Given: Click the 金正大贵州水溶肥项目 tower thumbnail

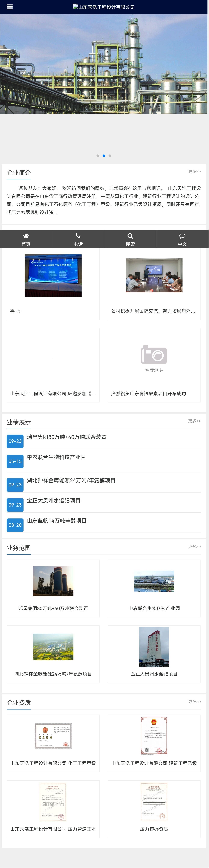Looking at the screenshot, I should coord(154,647).
